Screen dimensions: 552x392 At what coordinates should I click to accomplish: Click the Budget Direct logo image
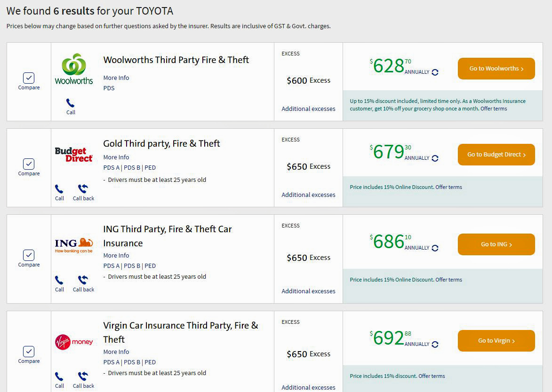74,155
